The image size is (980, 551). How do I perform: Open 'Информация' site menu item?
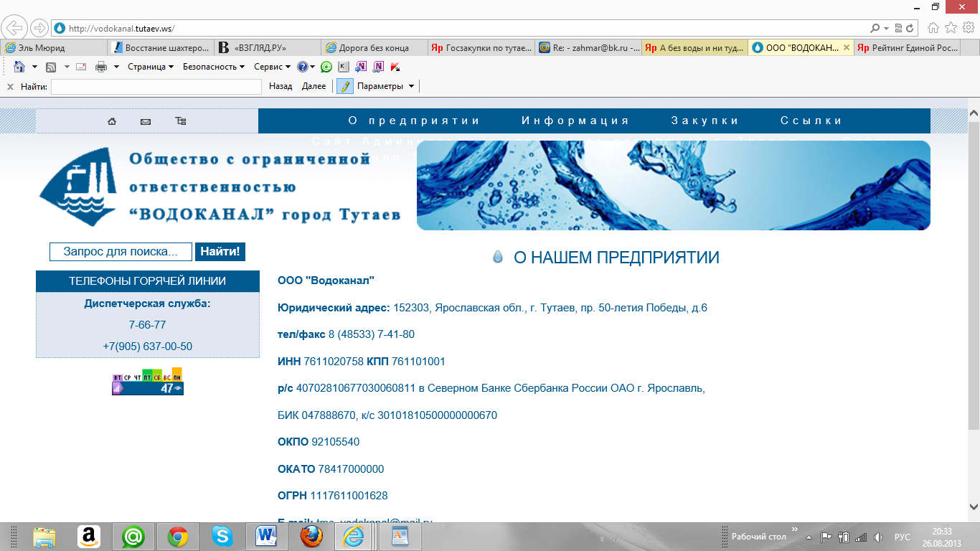(x=575, y=121)
